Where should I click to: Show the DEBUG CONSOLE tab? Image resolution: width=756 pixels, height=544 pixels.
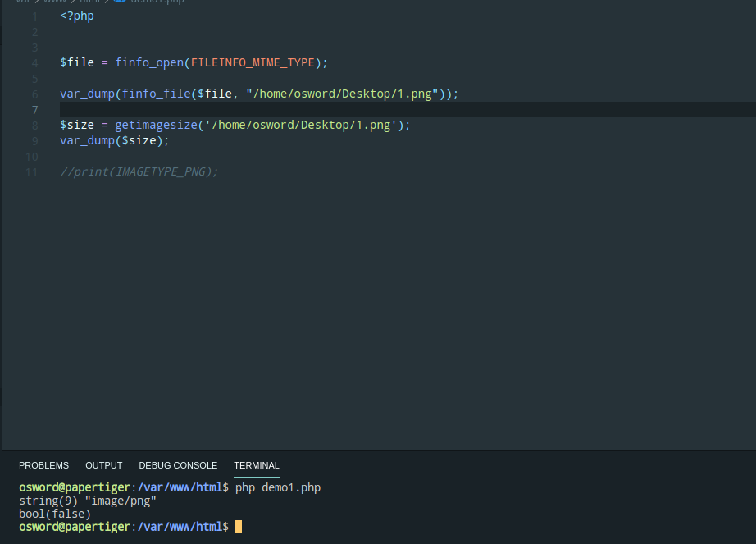point(178,465)
